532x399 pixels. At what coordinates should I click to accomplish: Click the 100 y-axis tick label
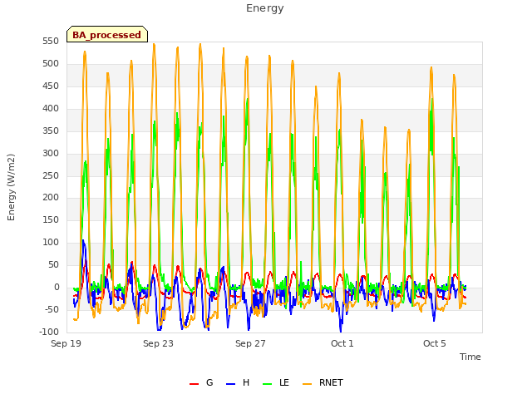(51, 243)
